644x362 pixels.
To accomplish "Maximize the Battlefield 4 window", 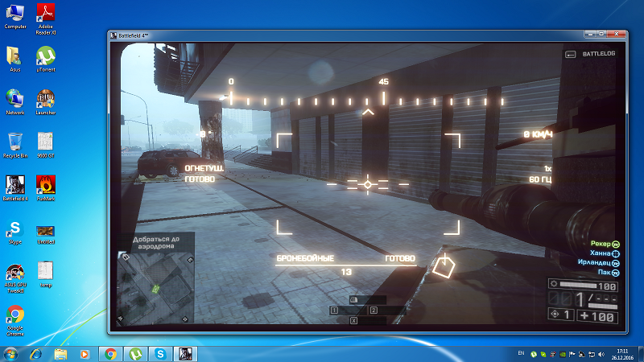I will [x=601, y=34].
